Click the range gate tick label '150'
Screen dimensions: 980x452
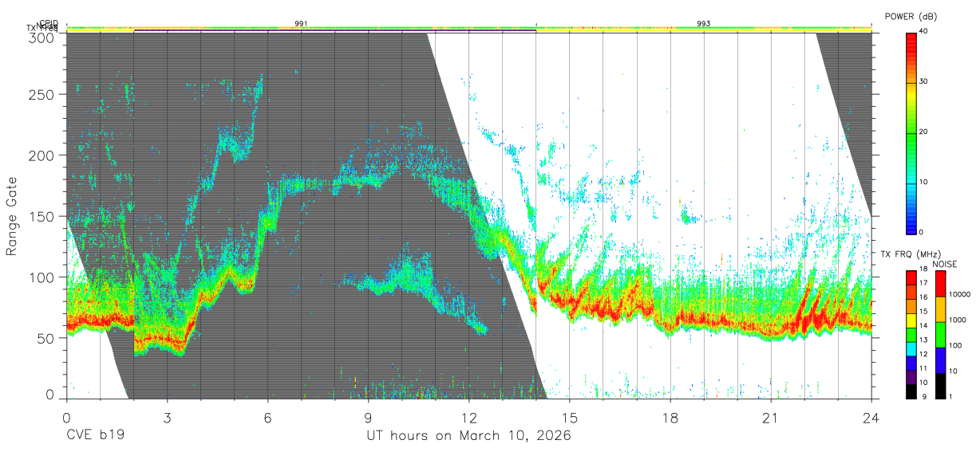41,217
